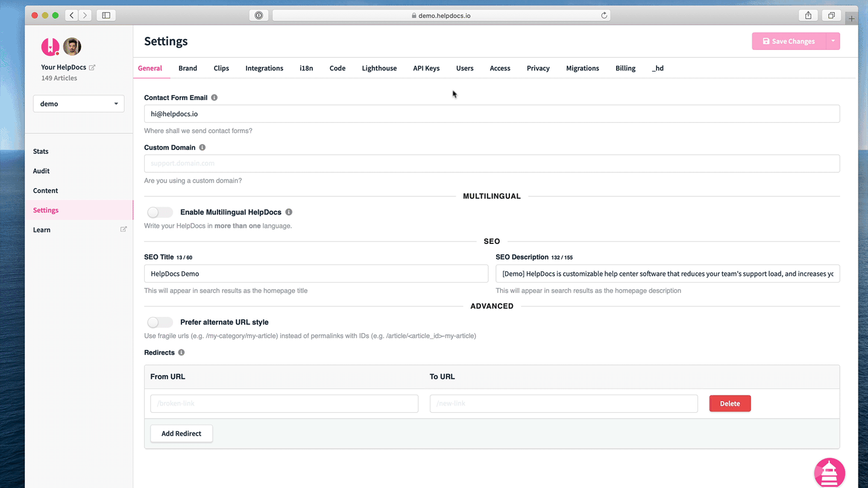This screenshot has width=868, height=488.
Task: Toggle the Safari sidebar button
Action: (106, 16)
